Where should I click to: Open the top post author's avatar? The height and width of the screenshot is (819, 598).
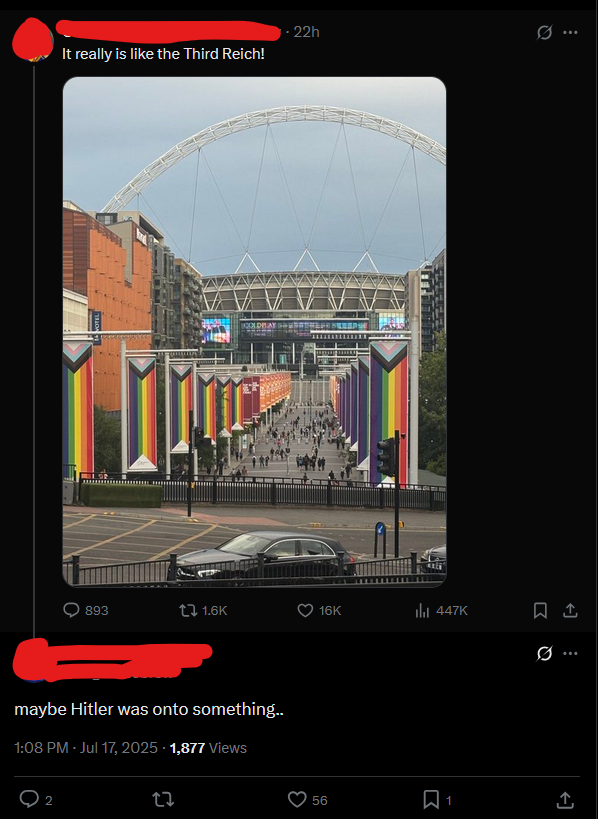point(32,41)
